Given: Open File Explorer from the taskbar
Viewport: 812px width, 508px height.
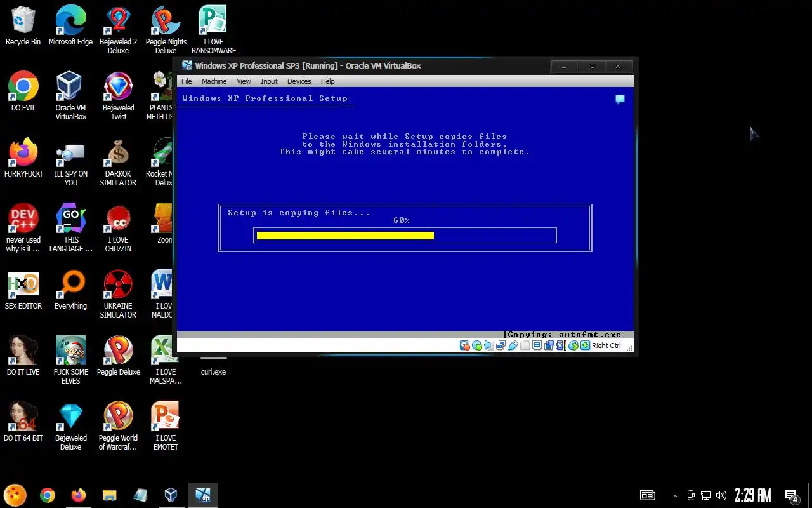Looking at the screenshot, I should coord(109,495).
